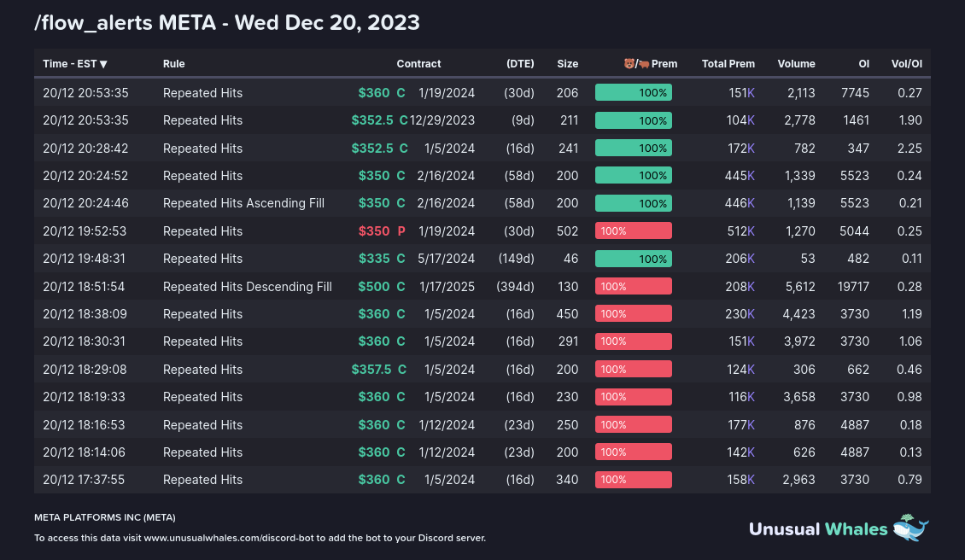
Task: Click the 'Unusual Whales' brand name
Action: [818, 529]
